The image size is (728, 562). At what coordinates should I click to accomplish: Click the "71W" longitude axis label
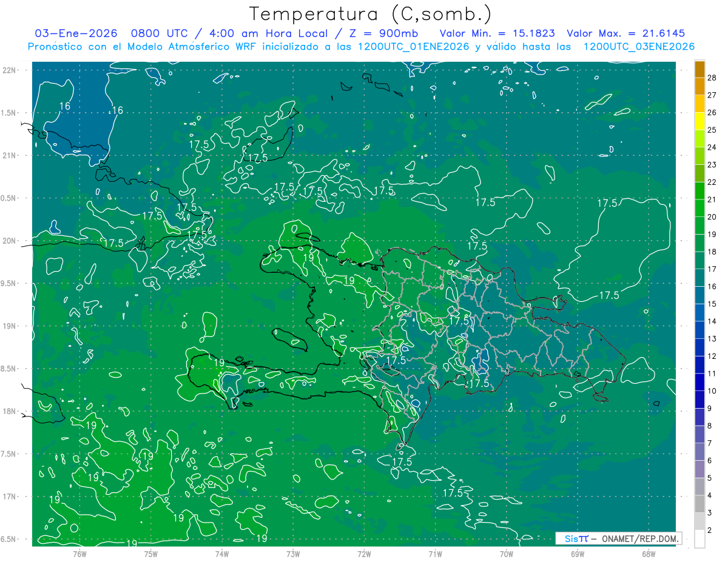[x=435, y=554]
